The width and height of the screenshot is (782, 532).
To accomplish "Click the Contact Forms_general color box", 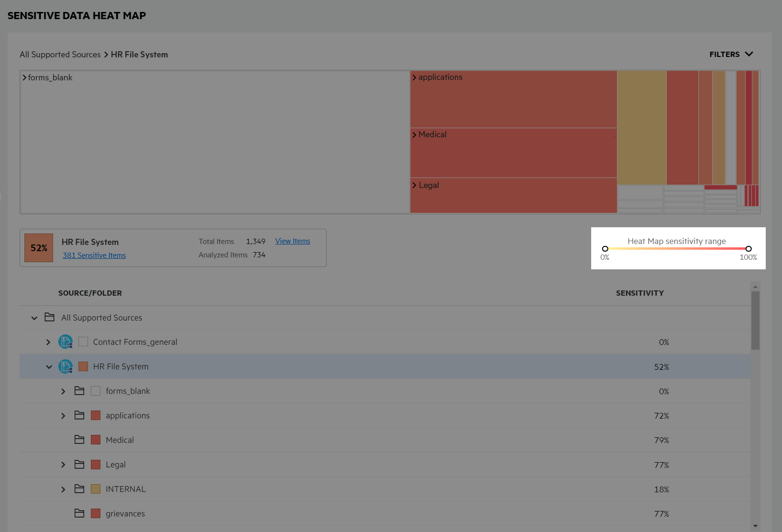I will (83, 342).
